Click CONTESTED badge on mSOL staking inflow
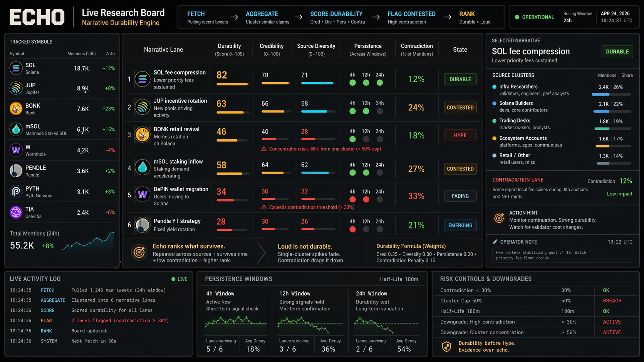This screenshot has width=644, height=362. (x=460, y=168)
